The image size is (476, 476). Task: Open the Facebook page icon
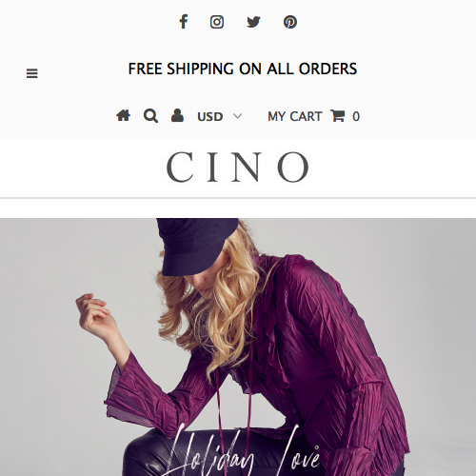coord(184,22)
